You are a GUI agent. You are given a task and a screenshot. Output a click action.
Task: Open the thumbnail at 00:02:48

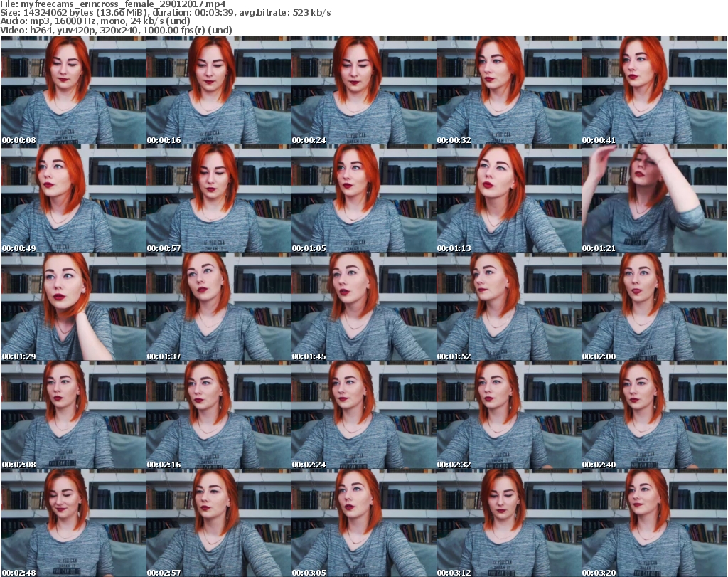(x=73, y=524)
